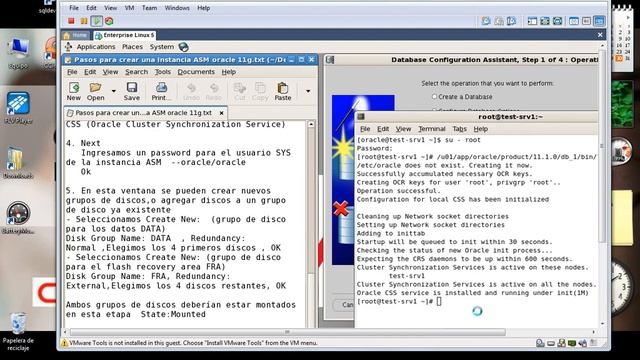Click gedit Open file icon
Image resolution: width=640 pixels, height=360 pixels.
(x=96, y=91)
